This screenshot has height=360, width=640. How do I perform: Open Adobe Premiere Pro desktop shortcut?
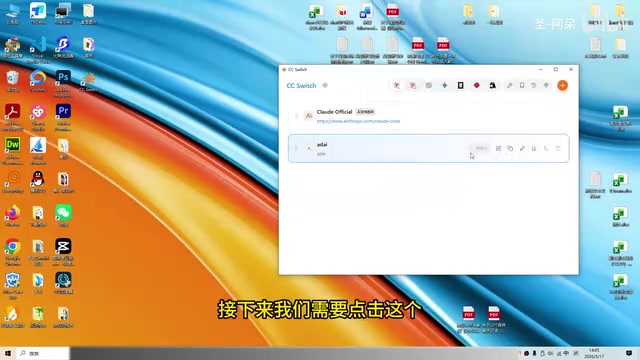coord(63,117)
